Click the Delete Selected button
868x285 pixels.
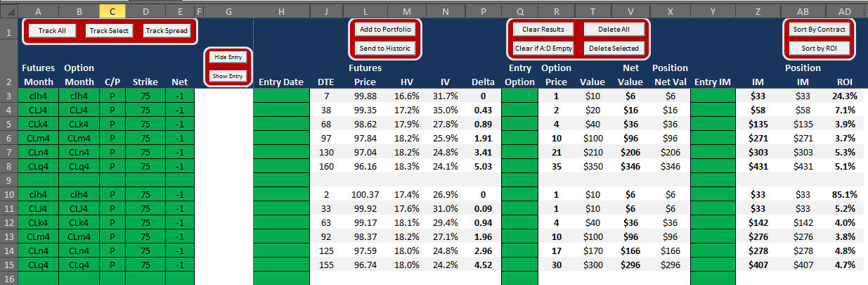[614, 48]
